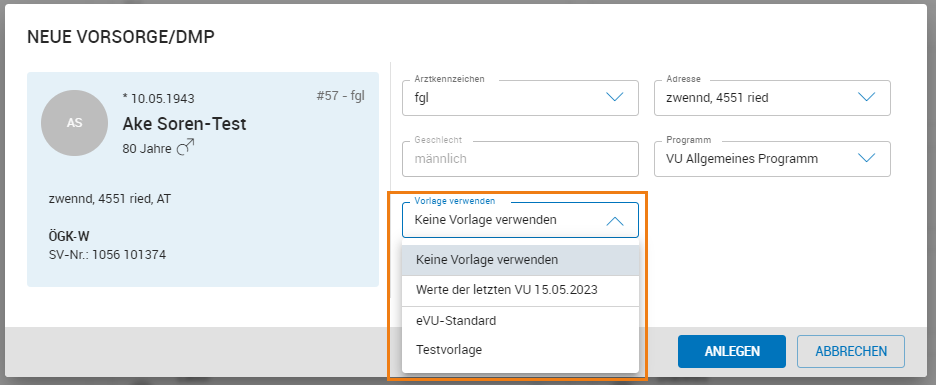Choose Werte der letzten VU 15.05.2023

click(520, 290)
